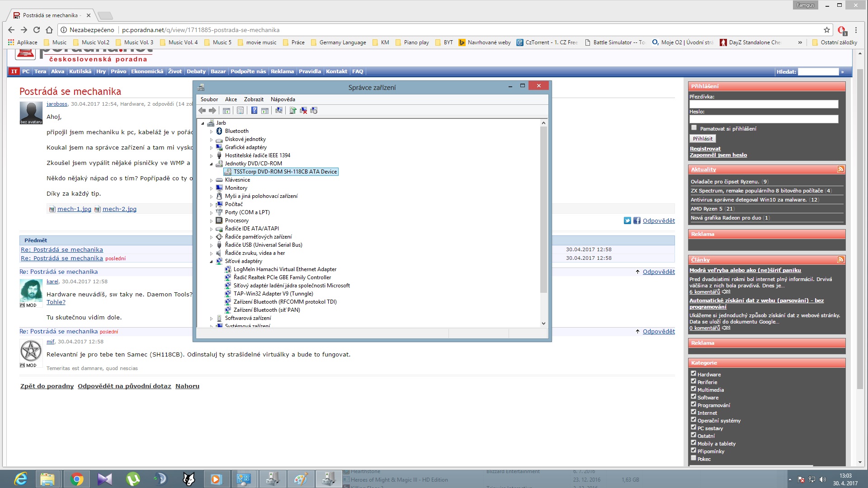Enable the Pokec category checkbox
Screen dimensions: 868x488
(x=693, y=458)
